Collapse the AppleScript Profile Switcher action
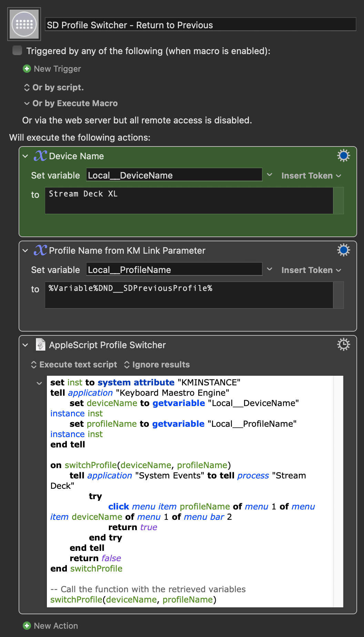The width and height of the screenshot is (364, 637). (25, 345)
